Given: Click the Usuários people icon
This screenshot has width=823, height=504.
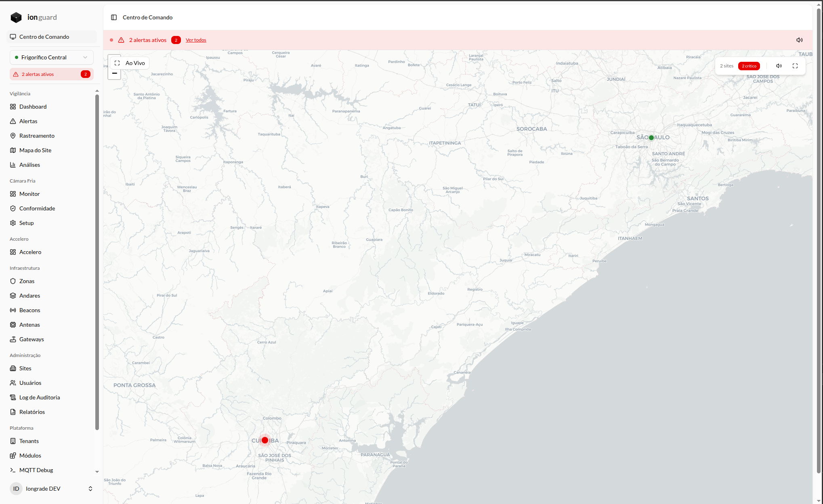Looking at the screenshot, I should click(13, 383).
